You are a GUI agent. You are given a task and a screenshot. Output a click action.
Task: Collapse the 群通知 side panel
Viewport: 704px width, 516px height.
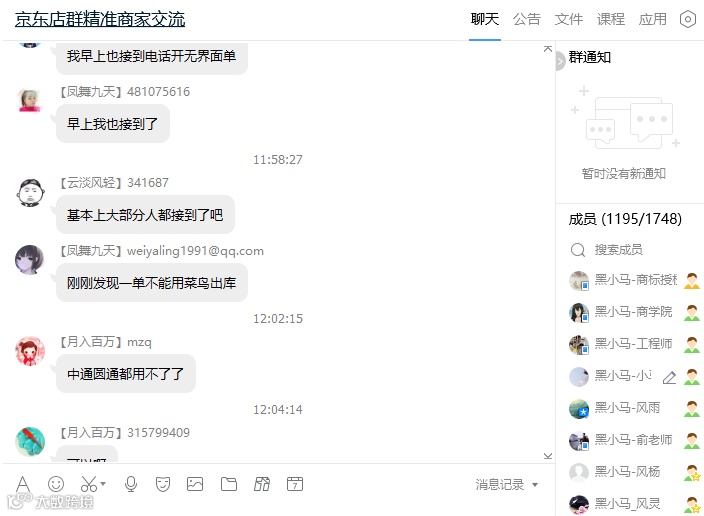(x=559, y=62)
